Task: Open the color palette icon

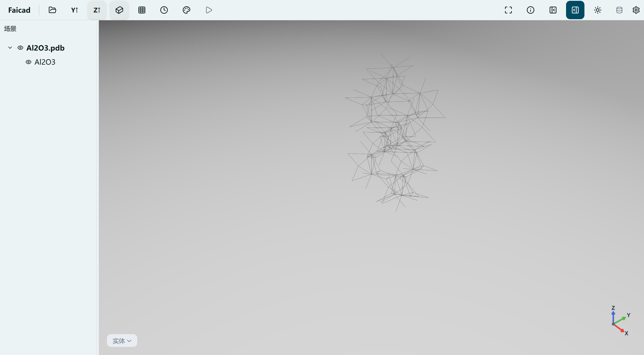Action: point(187,10)
